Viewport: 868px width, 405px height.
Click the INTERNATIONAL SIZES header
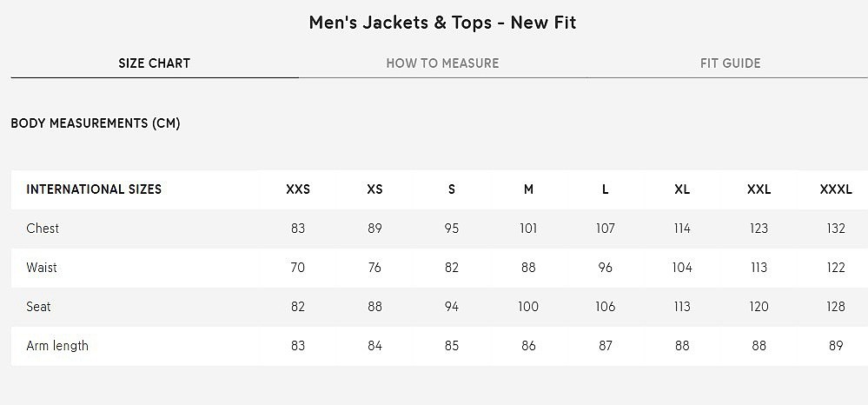click(x=94, y=189)
